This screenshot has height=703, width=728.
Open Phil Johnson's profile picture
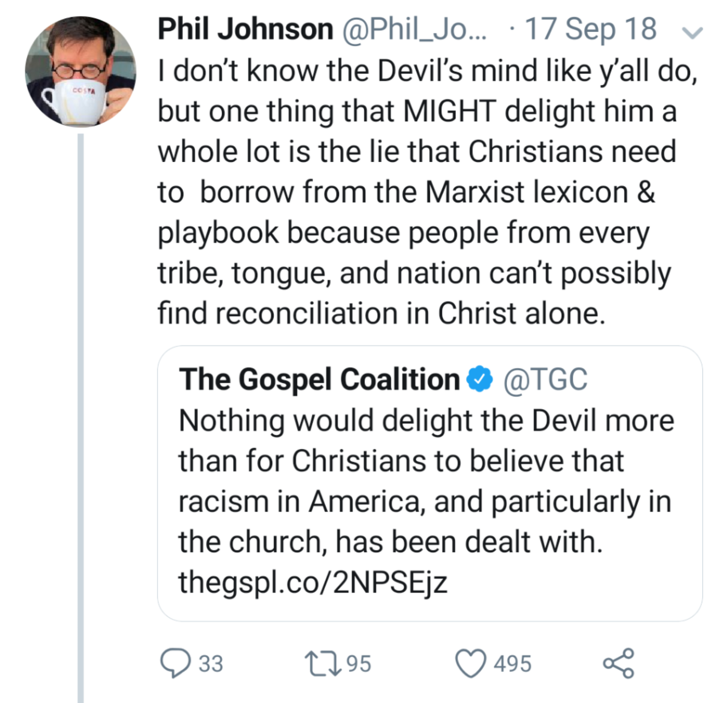(81, 72)
